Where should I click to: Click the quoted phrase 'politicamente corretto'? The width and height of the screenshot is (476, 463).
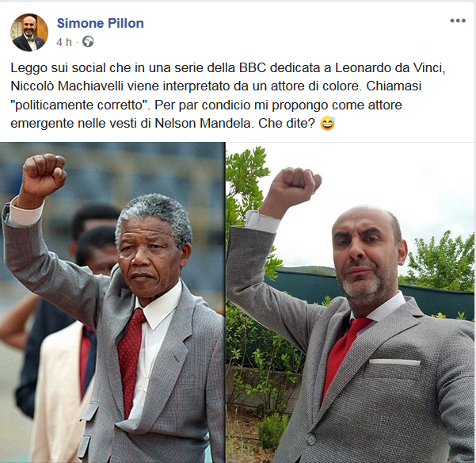(81, 105)
